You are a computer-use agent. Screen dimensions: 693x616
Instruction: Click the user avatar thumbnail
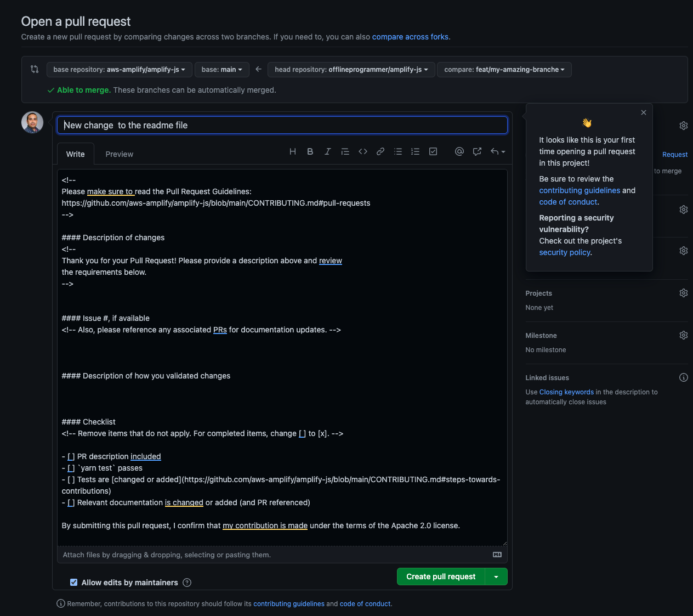click(x=32, y=122)
